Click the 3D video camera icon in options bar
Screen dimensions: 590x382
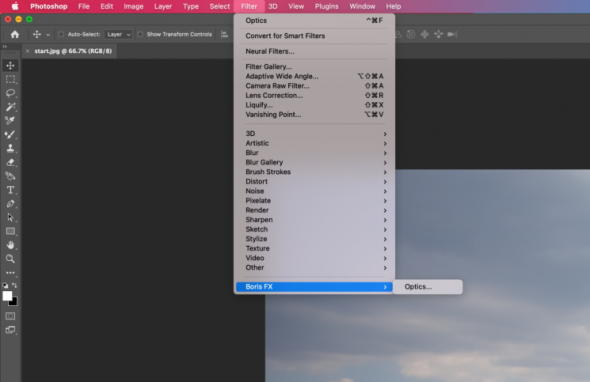(x=452, y=34)
